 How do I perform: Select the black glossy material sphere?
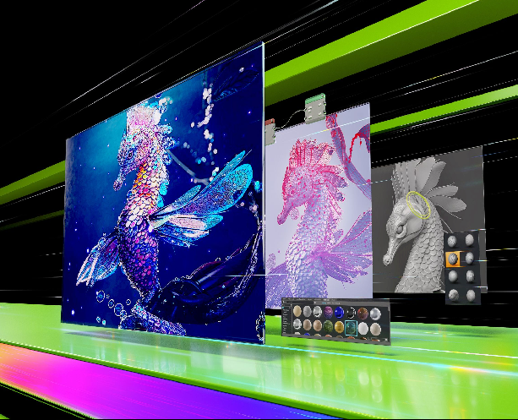(x=351, y=313)
